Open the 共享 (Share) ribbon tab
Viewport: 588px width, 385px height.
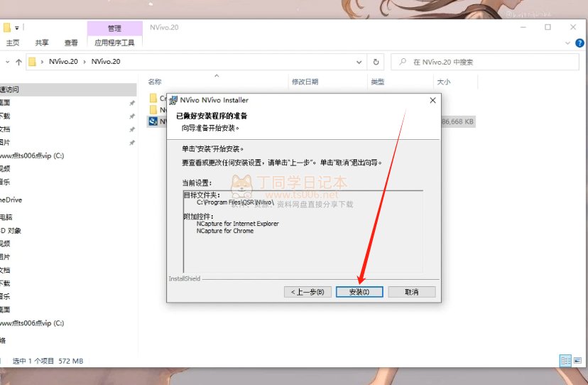click(x=42, y=43)
